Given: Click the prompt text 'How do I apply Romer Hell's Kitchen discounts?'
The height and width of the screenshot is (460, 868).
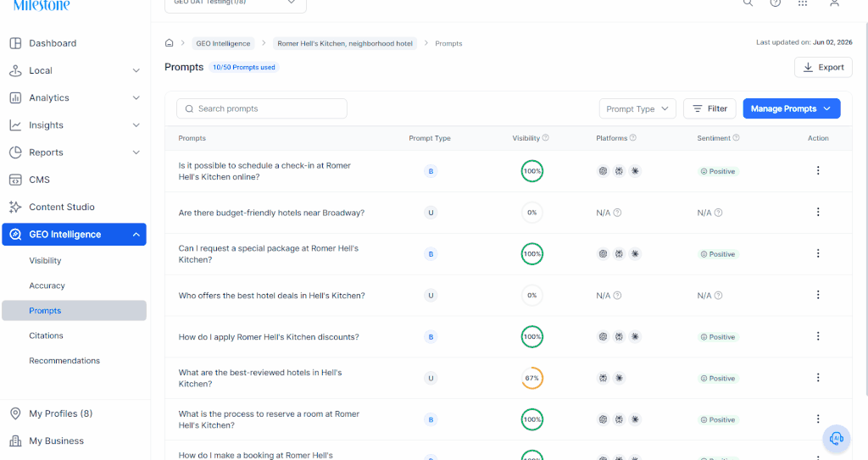Looking at the screenshot, I should click(x=269, y=336).
